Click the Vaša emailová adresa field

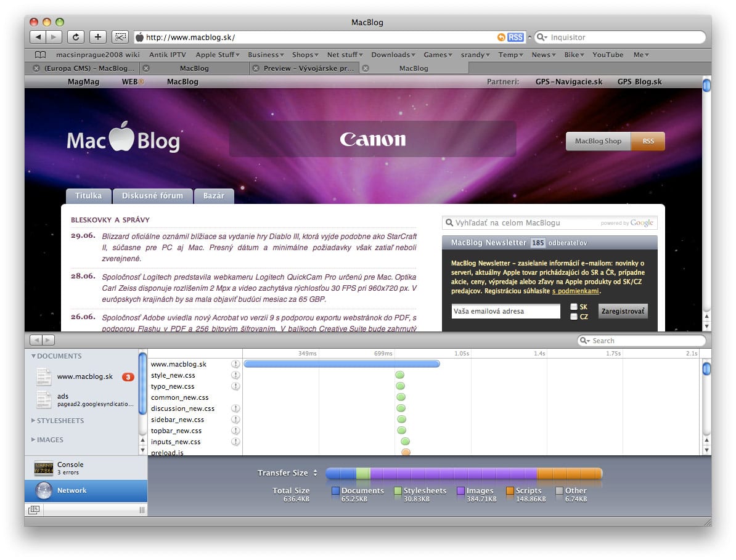505,311
